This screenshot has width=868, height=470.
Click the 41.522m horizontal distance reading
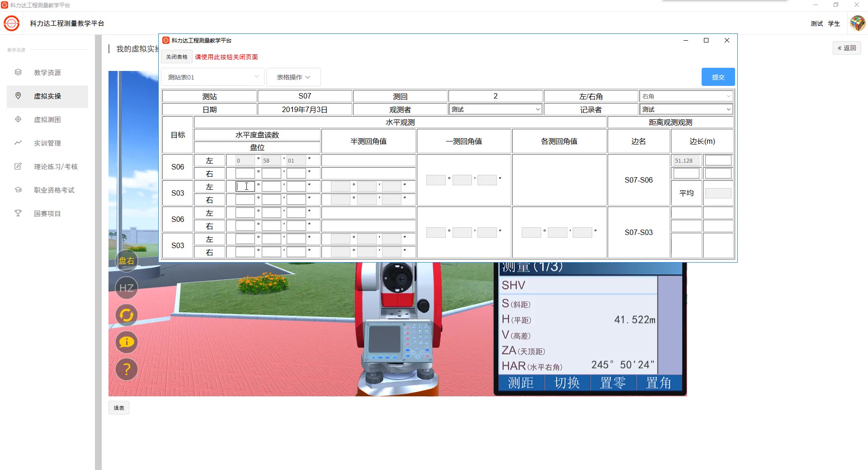(x=634, y=320)
